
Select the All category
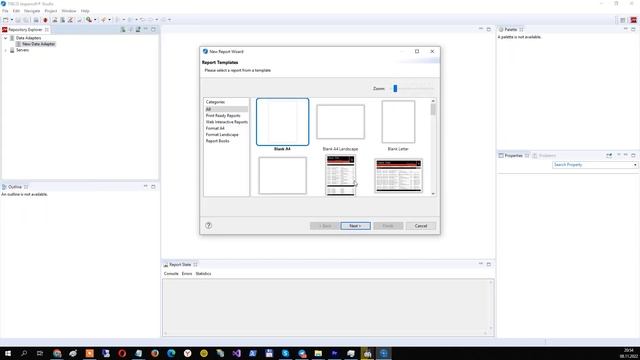(x=226, y=109)
